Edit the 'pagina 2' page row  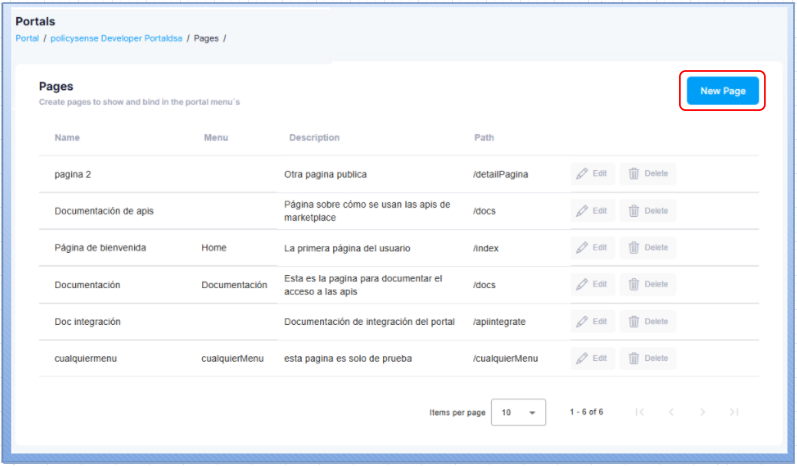click(x=591, y=174)
